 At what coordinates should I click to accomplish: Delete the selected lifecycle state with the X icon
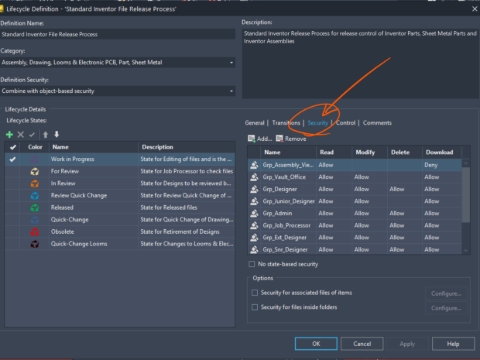click(x=21, y=134)
